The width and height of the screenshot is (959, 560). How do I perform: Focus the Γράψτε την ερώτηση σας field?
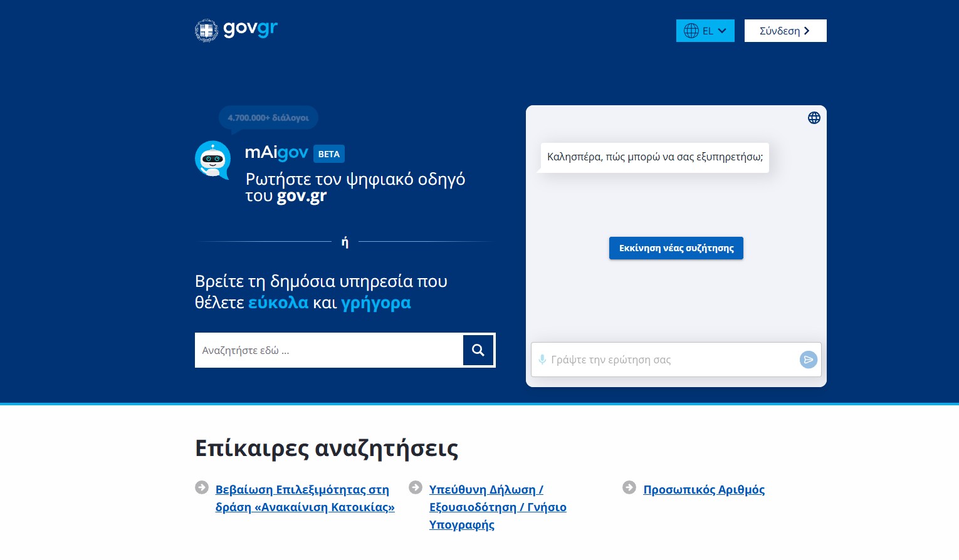coord(671,360)
